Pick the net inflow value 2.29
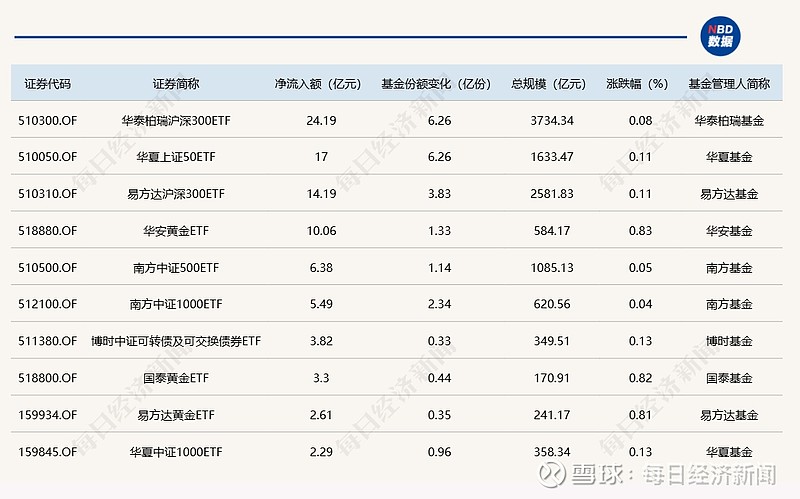 (x=321, y=452)
